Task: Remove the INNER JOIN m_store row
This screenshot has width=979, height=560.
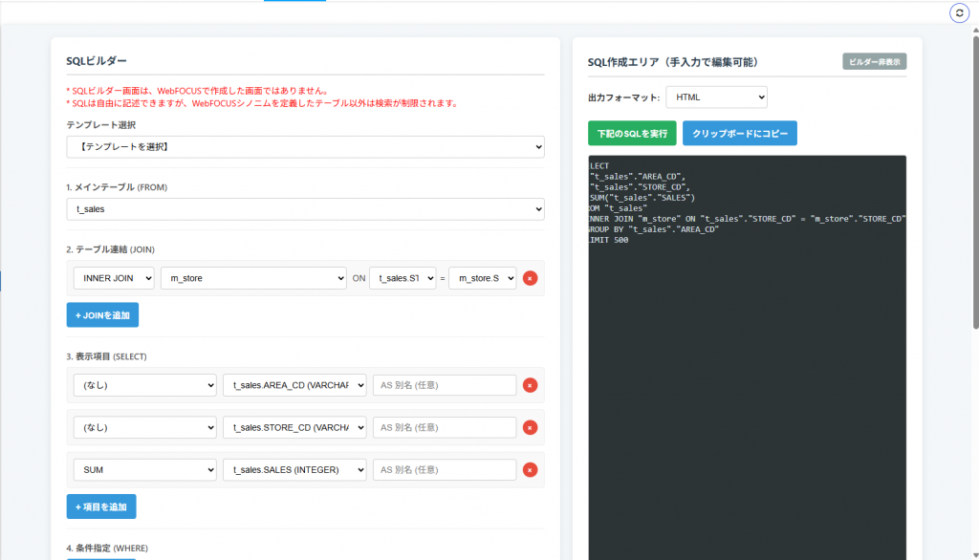Action: (x=530, y=278)
